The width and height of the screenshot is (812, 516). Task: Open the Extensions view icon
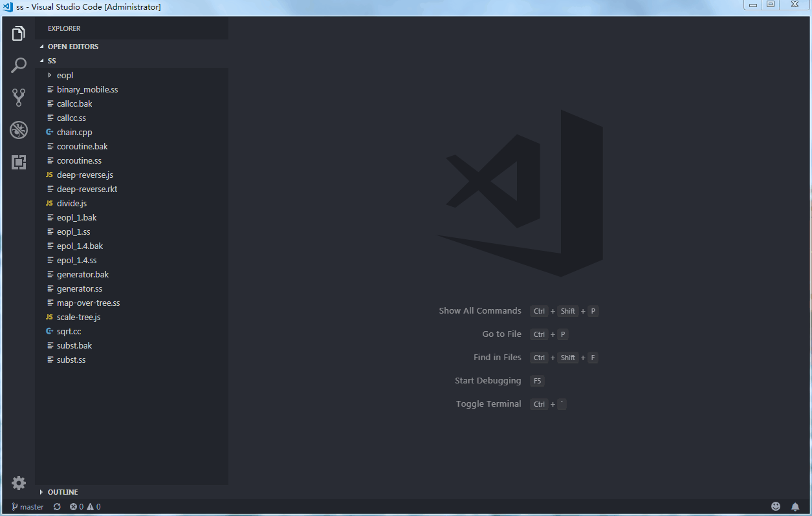coord(19,162)
